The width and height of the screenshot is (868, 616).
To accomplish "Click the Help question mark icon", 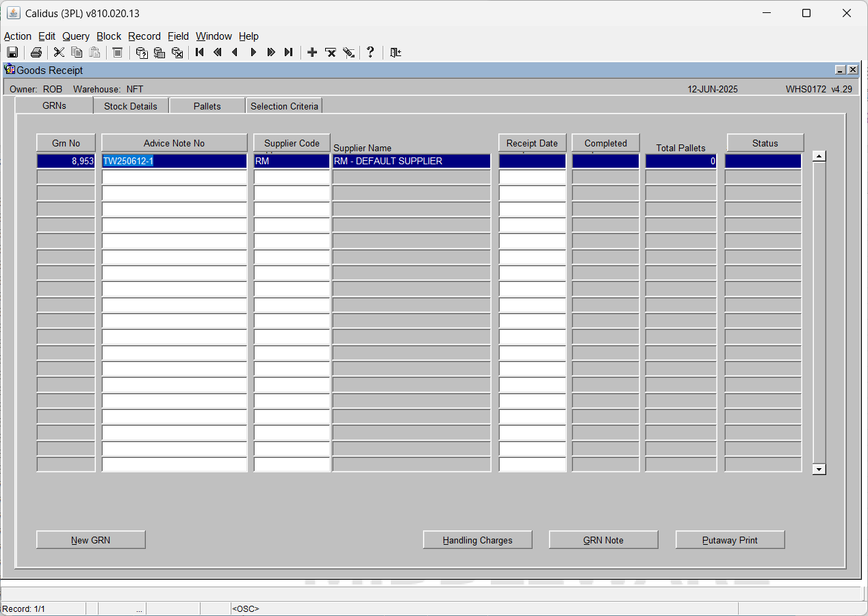I will [x=370, y=53].
